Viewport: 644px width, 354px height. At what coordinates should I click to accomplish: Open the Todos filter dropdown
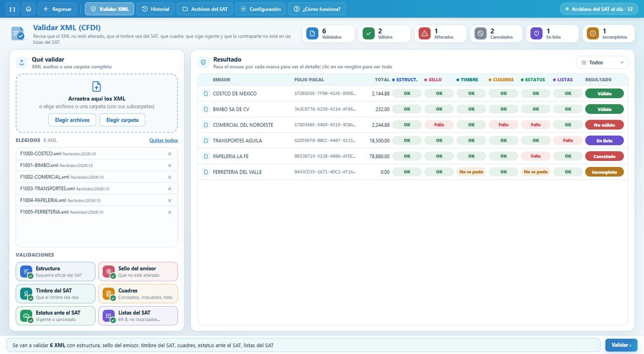(602, 62)
